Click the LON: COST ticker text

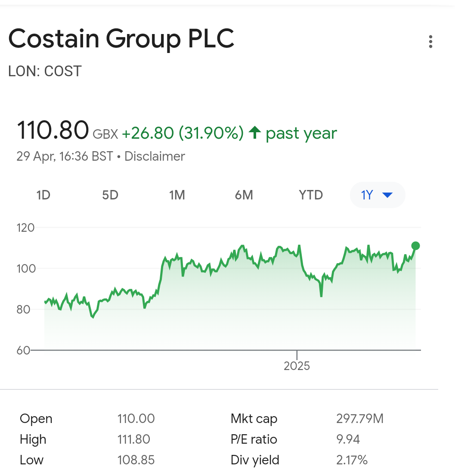[x=45, y=72]
